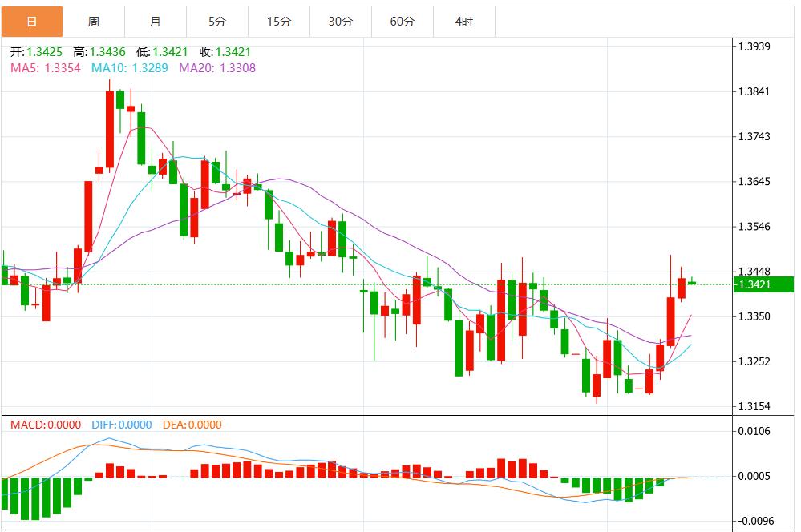Show the 30分 chart interval
Image resolution: width=801 pixels, height=532 pixels.
(341, 22)
